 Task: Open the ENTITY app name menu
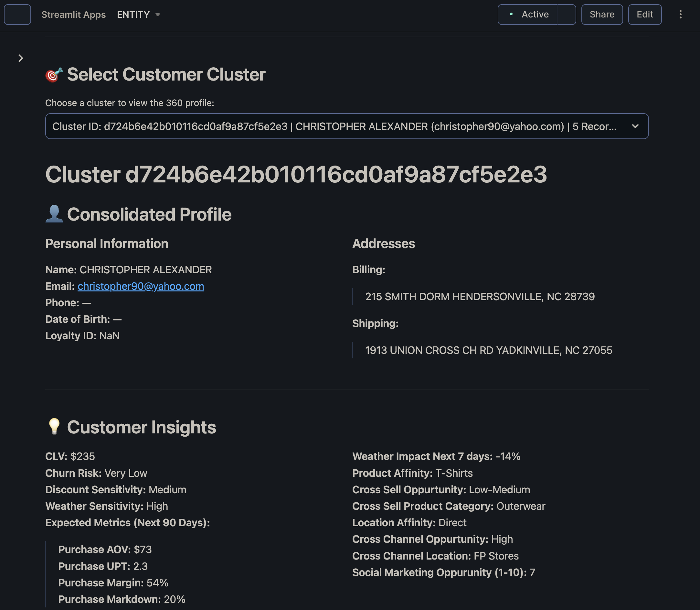133,15
